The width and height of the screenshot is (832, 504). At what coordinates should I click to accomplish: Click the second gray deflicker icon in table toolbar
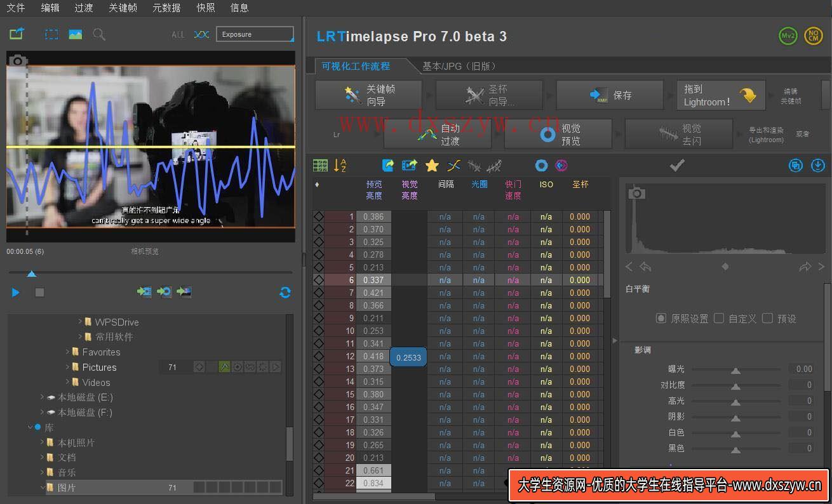click(x=494, y=166)
